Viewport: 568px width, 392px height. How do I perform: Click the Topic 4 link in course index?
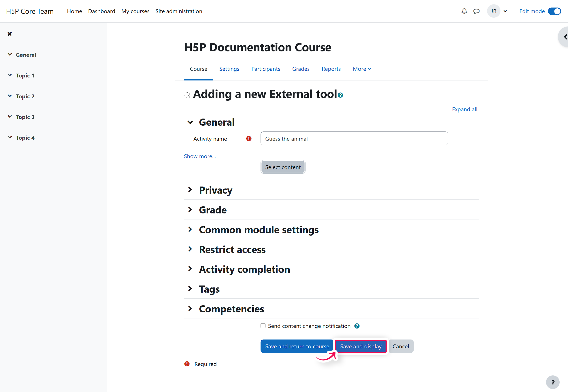(25, 137)
